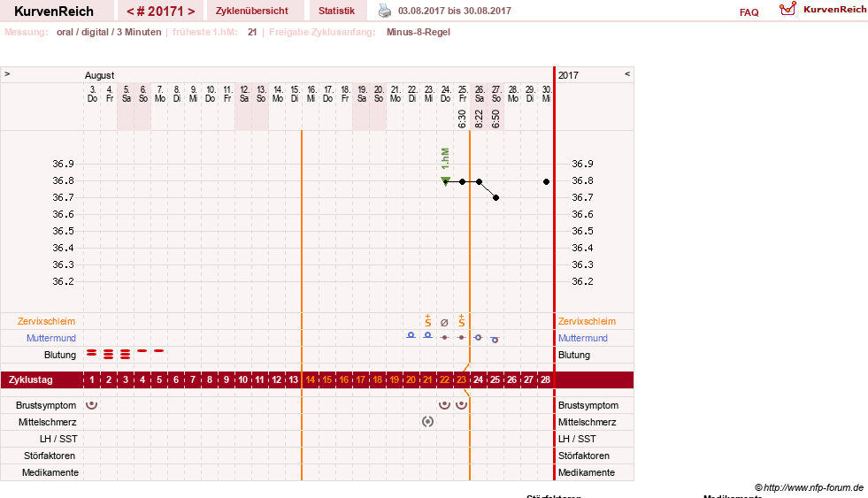Click cycle day 28 in Zyklustag row
Screen dimensions: 868x498
point(545,379)
